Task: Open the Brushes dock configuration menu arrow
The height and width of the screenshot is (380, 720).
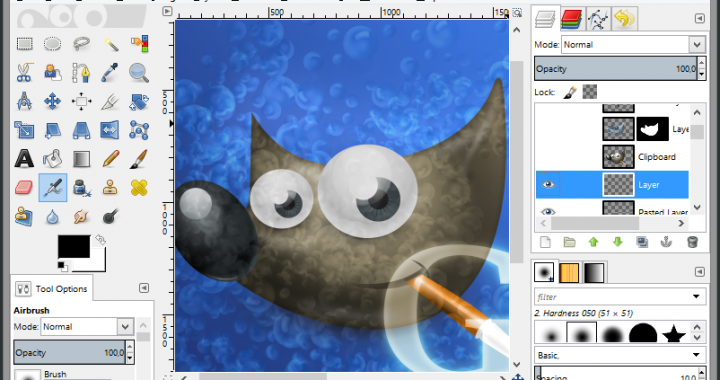Action: coord(699,272)
